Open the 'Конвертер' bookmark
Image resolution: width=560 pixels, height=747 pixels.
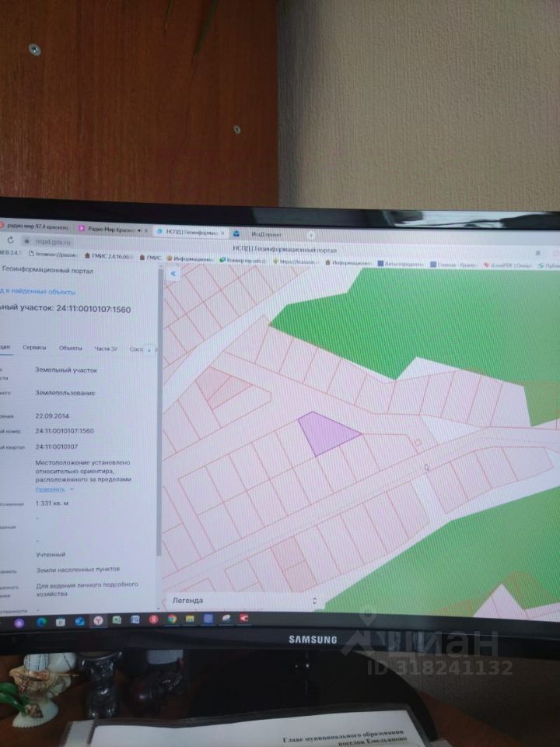(243, 260)
